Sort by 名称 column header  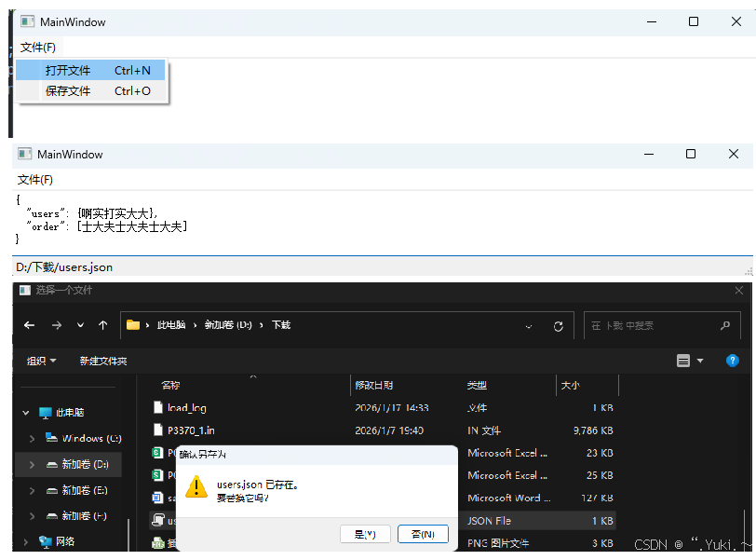tap(170, 386)
